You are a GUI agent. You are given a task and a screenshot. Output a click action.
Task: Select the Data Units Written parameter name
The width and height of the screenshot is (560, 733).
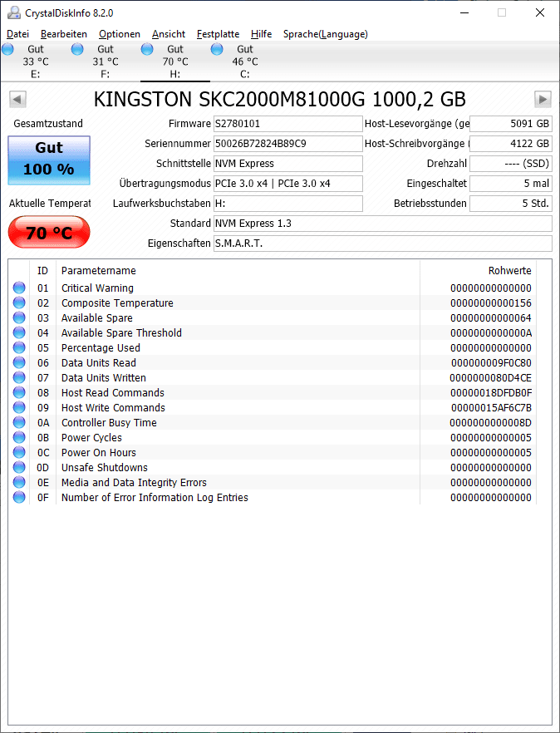click(103, 377)
